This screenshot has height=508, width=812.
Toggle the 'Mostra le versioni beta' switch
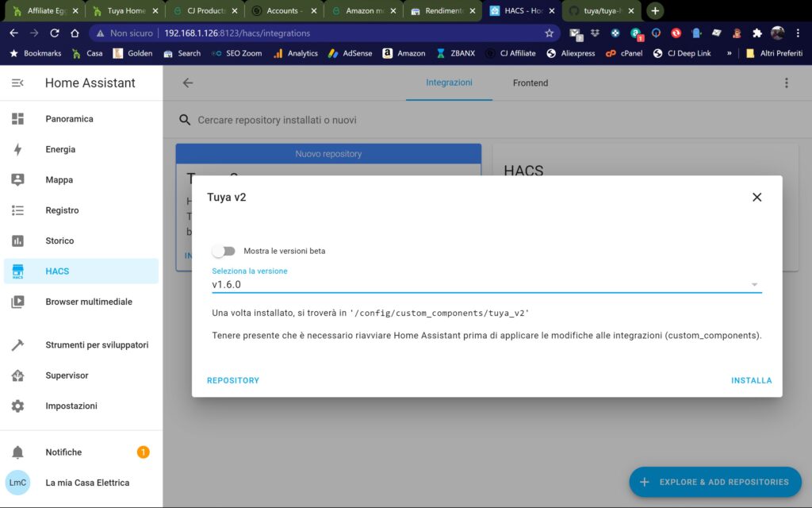coord(224,251)
